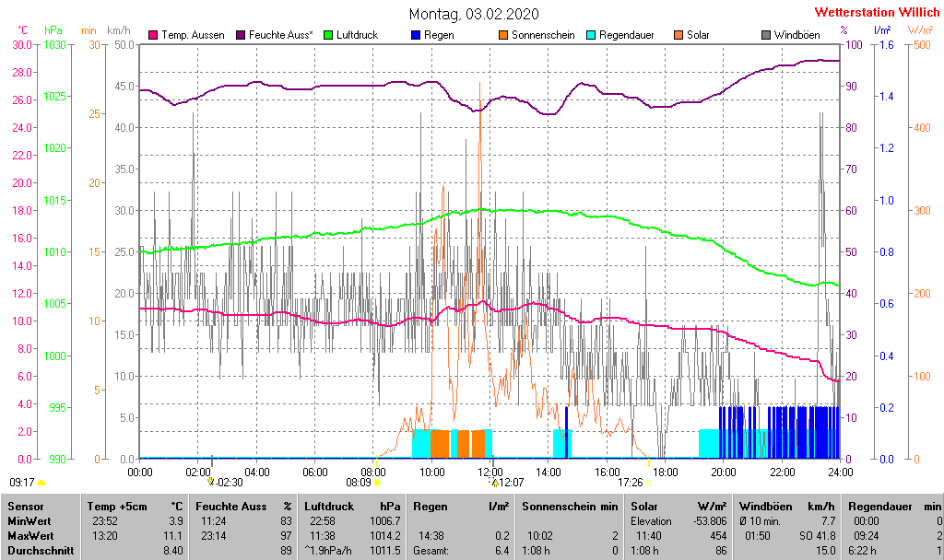944x560 pixels.
Task: Click the cyan Regendauer legend swatch
Action: pos(591,35)
